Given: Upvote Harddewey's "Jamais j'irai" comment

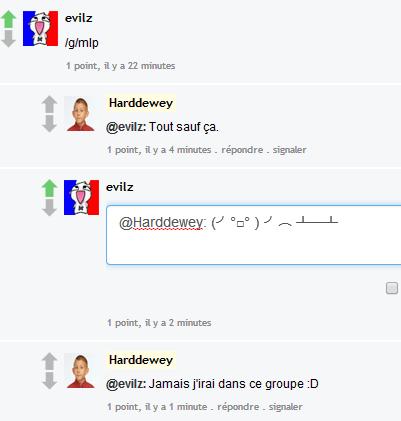Looking at the screenshot, I should point(49,361).
